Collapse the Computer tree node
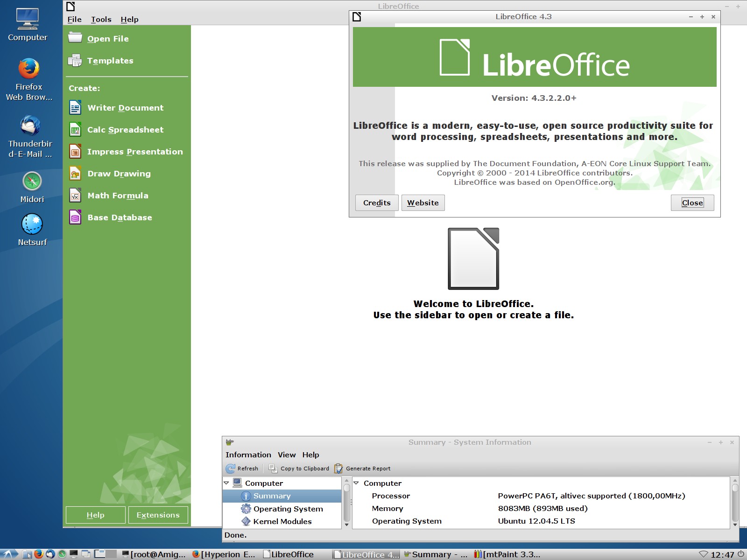This screenshot has width=747, height=560. click(226, 483)
